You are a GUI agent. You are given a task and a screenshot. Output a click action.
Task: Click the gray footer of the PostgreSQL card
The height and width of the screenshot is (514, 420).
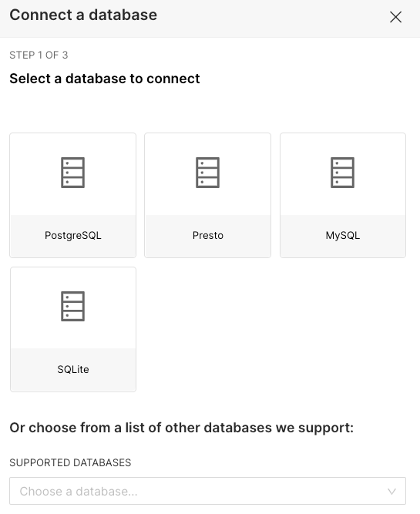pos(72,236)
